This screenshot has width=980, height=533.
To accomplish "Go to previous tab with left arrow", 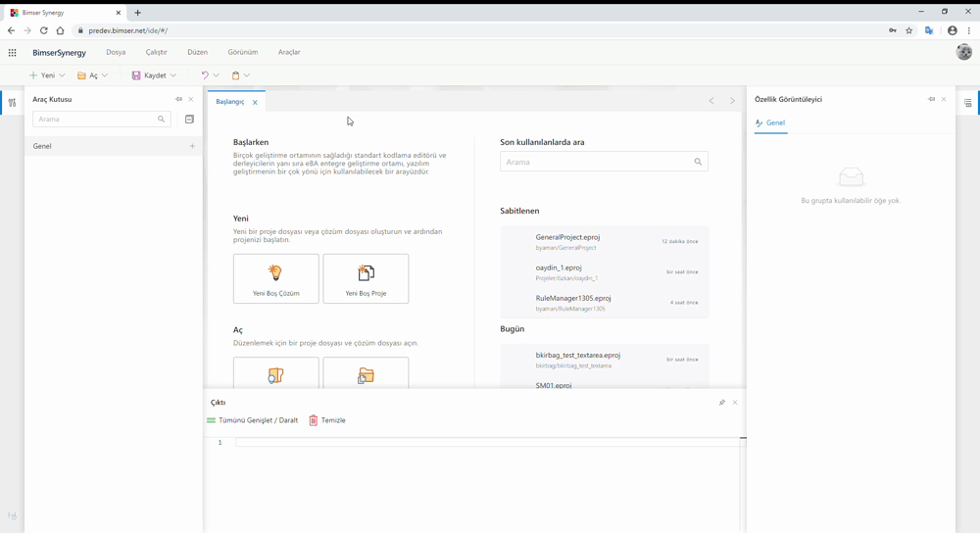I will [711, 101].
